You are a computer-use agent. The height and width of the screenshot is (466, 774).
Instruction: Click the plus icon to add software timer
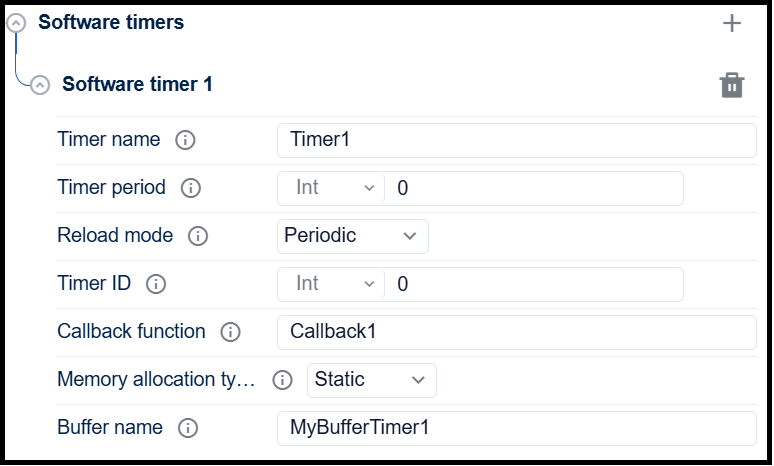[732, 23]
